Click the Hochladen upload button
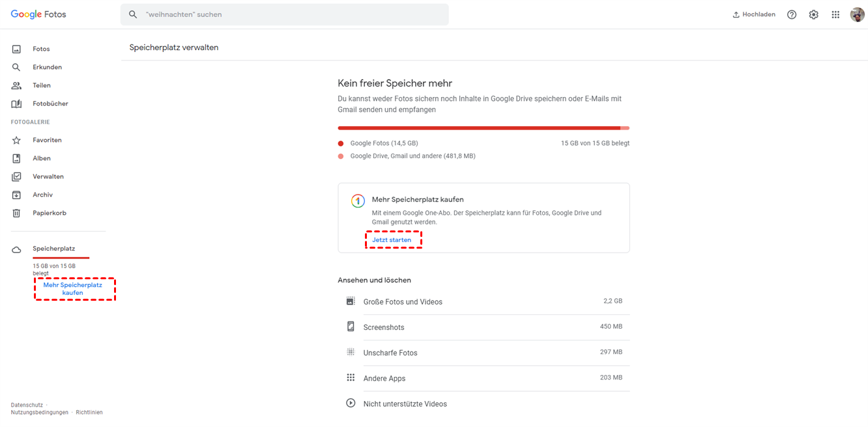This screenshot has width=868, height=427. click(x=754, y=14)
